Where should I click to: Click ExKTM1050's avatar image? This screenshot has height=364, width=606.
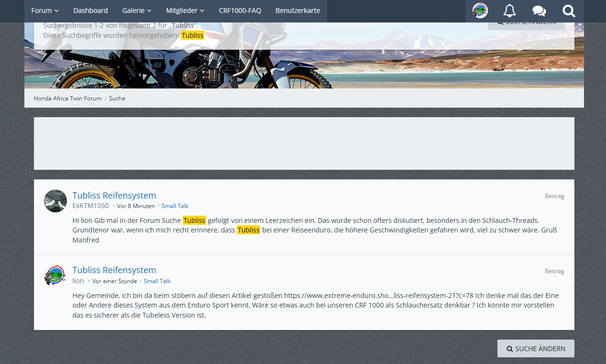55,201
